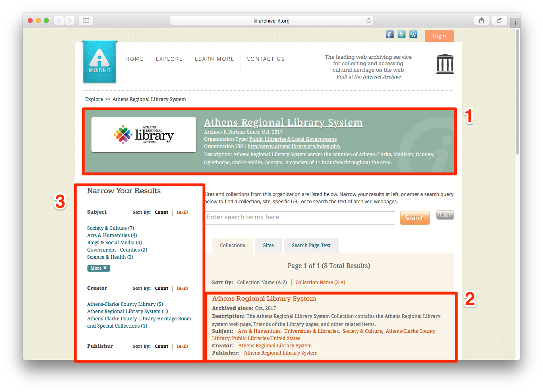Show all tabs overview icon
The height and width of the screenshot is (392, 543).
click(x=499, y=21)
